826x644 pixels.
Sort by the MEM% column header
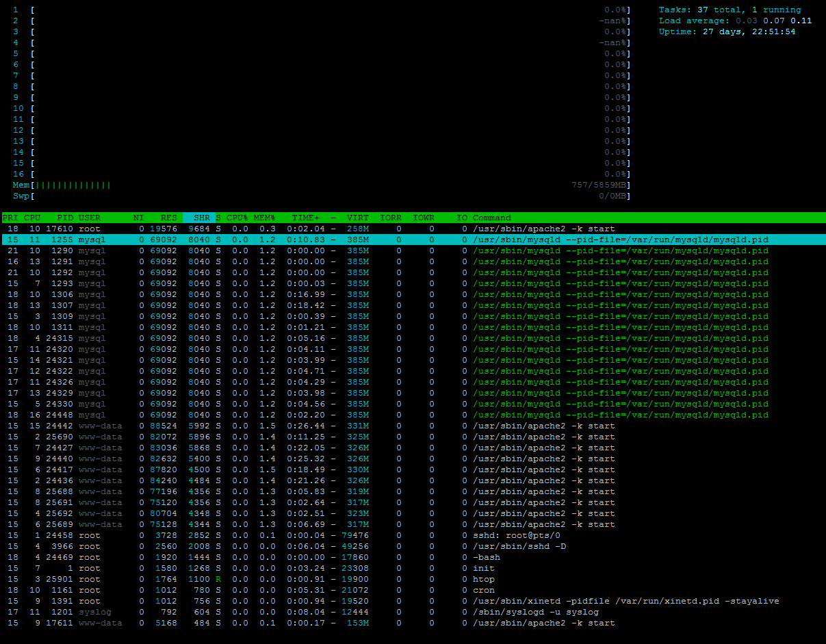coord(265,218)
